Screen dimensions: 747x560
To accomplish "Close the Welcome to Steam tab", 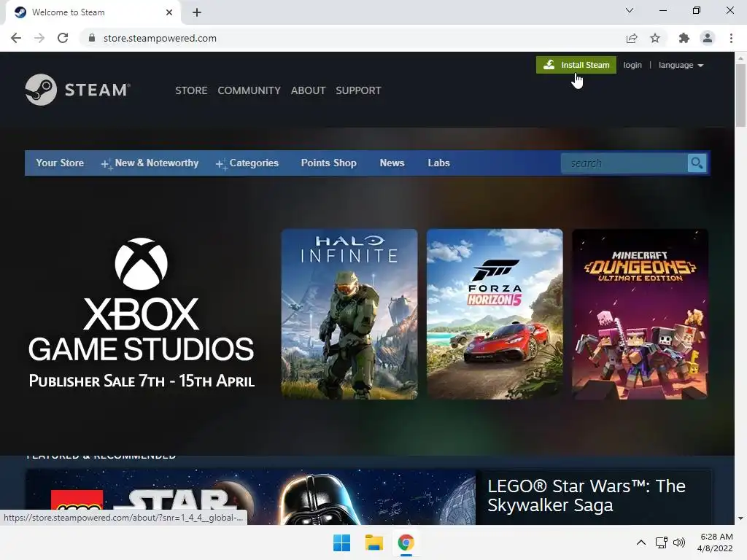I will point(169,12).
